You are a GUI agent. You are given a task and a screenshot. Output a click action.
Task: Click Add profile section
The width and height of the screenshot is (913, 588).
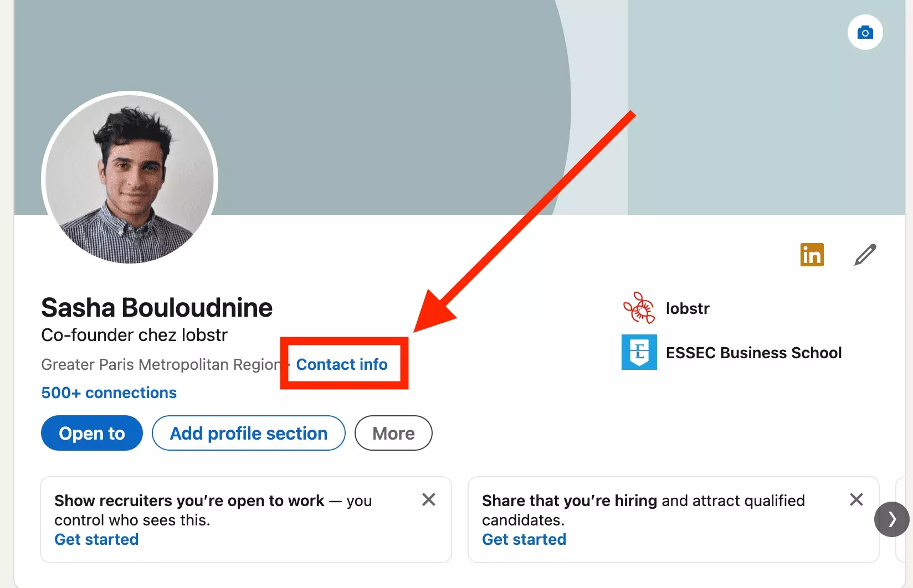248,433
